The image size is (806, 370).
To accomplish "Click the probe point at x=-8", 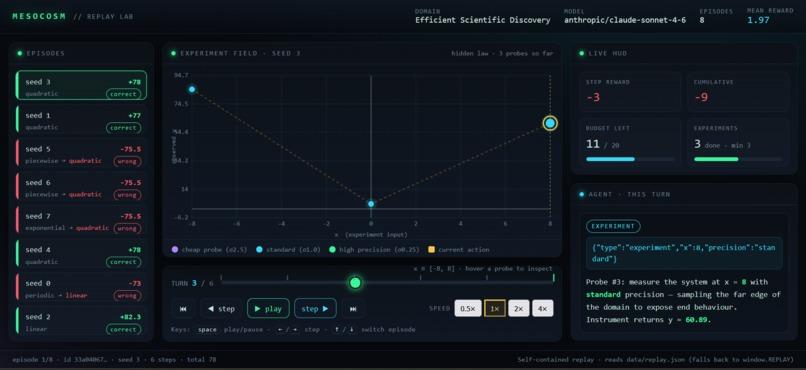I will (x=192, y=89).
